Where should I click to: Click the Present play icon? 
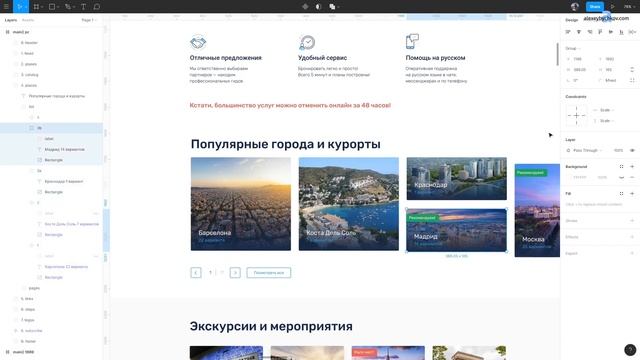pos(613,7)
